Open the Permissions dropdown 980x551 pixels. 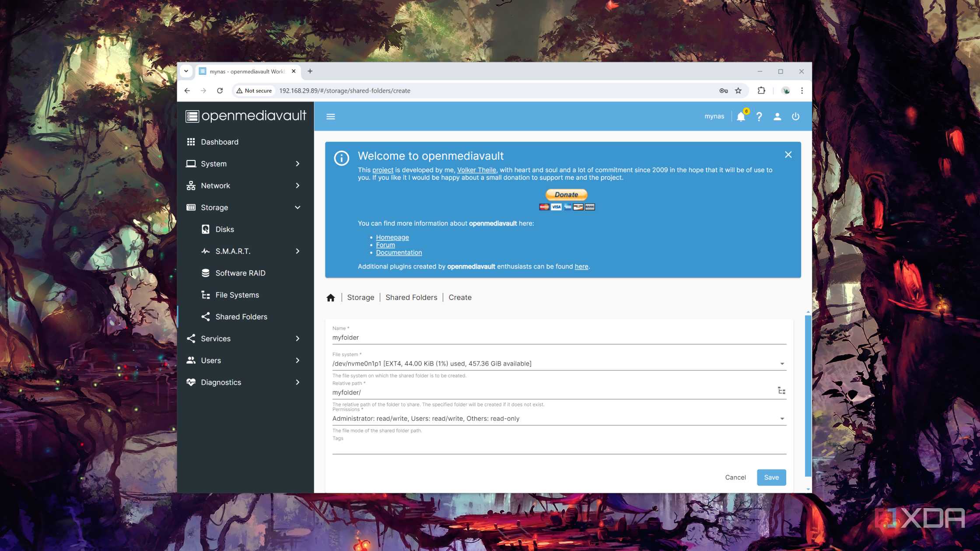pos(559,418)
